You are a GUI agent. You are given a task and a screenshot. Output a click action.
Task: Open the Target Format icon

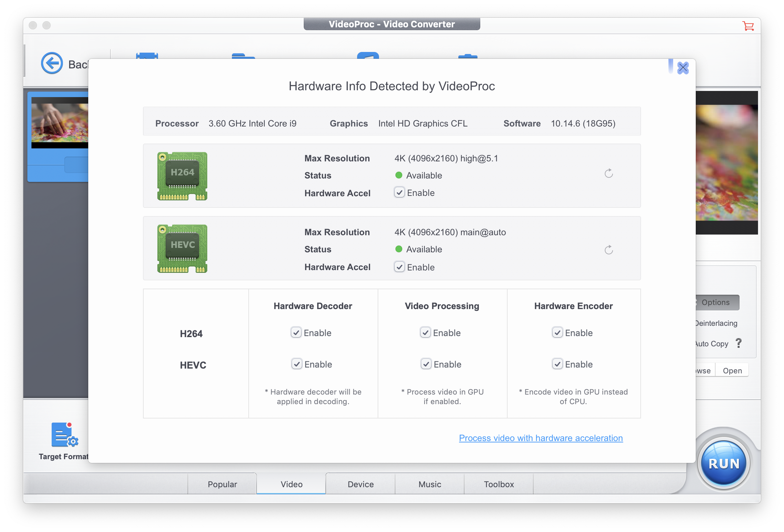click(x=65, y=435)
